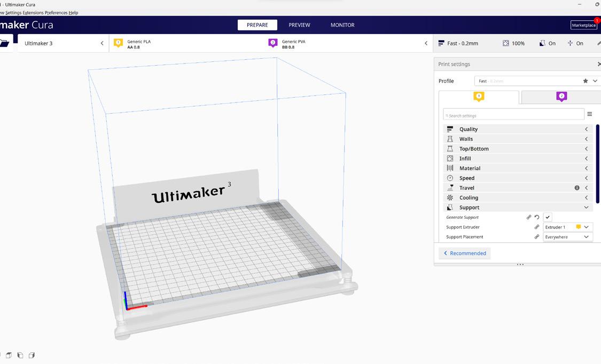Click the link icon beside Support Placement
This screenshot has height=364, width=601.
[x=537, y=237]
